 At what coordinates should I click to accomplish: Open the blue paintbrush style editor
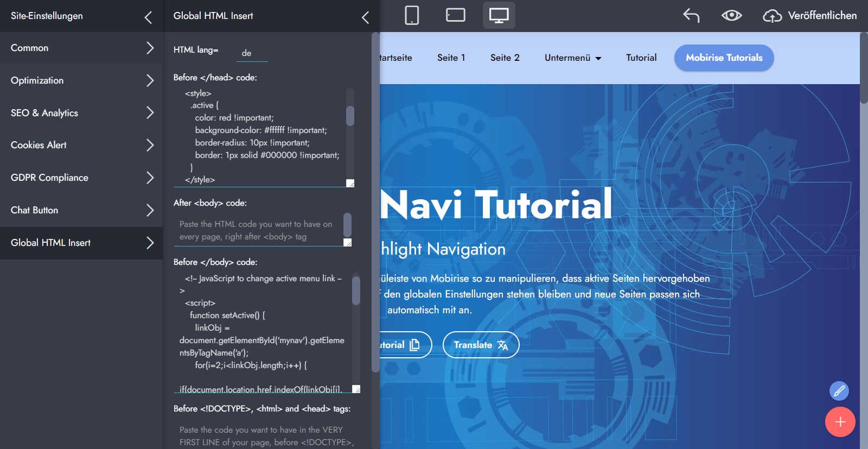tap(839, 390)
